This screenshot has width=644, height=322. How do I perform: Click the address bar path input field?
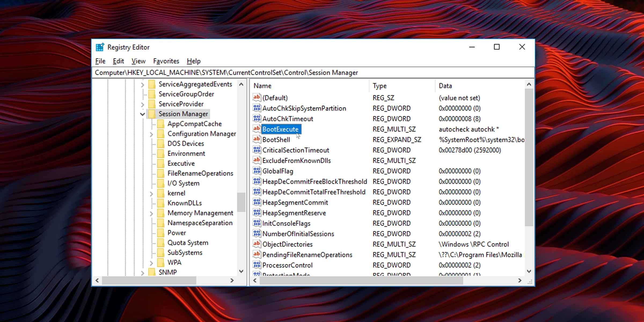pyautogui.click(x=313, y=73)
